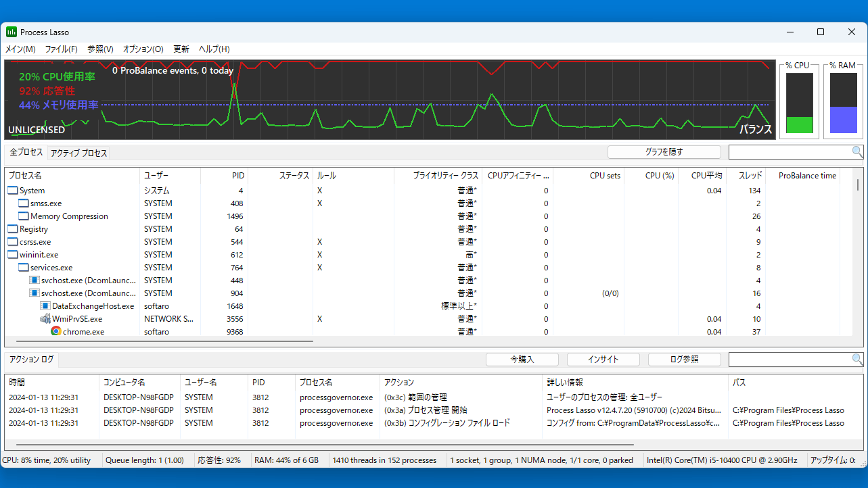
Task: Sort by スレッド column header
Action: click(746, 176)
